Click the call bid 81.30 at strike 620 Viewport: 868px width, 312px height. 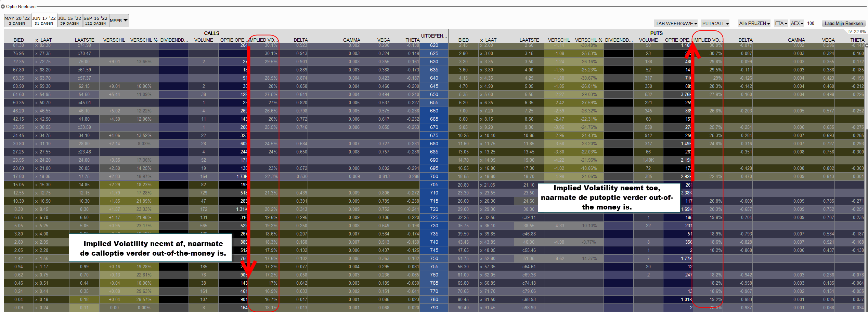pyautogui.click(x=19, y=45)
